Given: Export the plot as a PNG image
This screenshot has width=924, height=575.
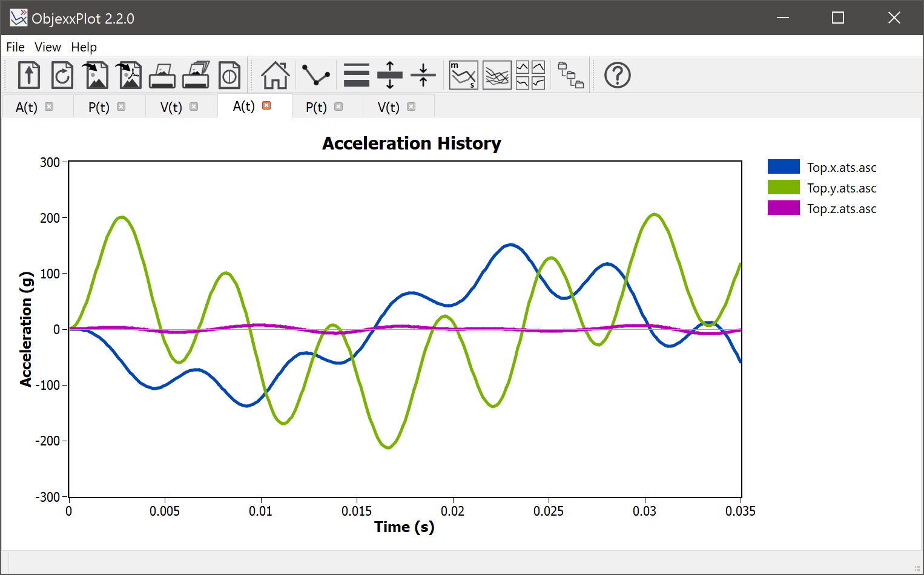Looking at the screenshot, I should point(96,74).
